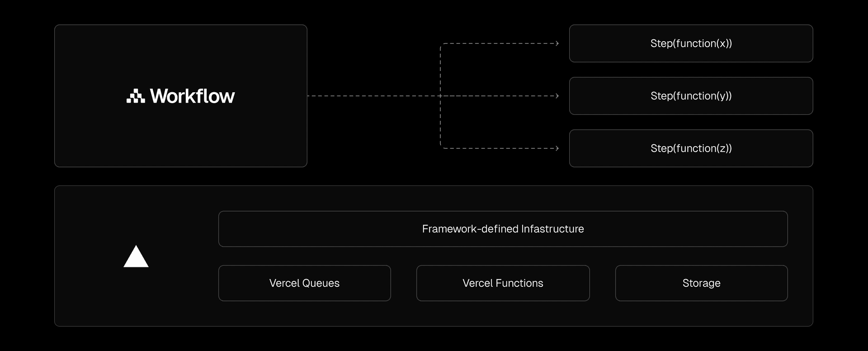Choose the Vercel Queues box
The height and width of the screenshot is (351, 868).
(x=304, y=283)
